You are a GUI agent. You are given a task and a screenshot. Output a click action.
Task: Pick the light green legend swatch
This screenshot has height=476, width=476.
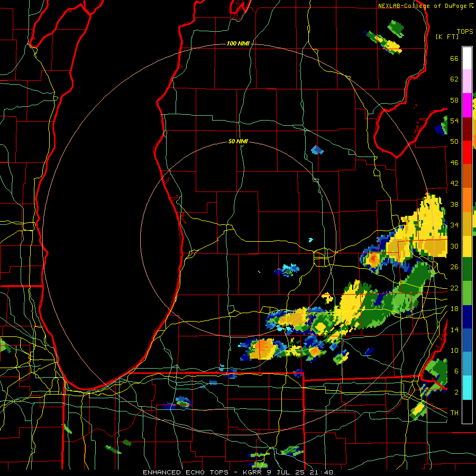(x=467, y=293)
